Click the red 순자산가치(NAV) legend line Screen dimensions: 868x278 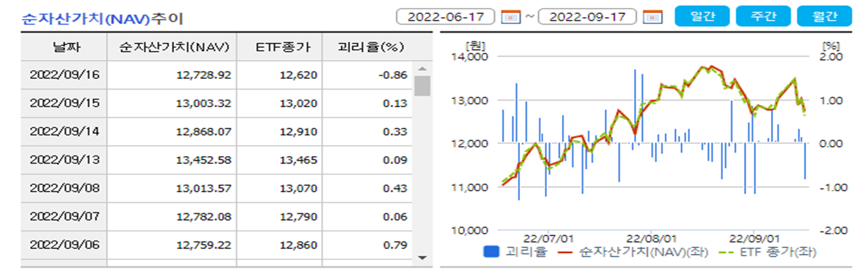click(x=564, y=252)
